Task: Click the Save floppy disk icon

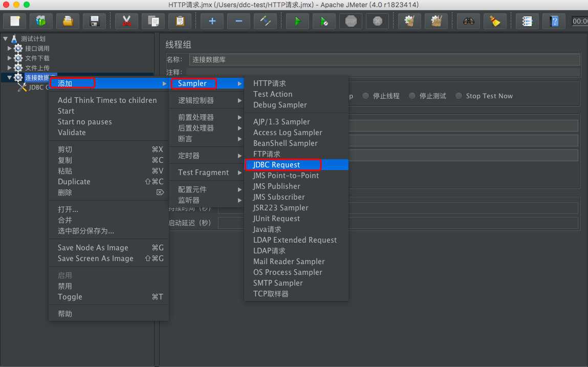Action: 95,21
